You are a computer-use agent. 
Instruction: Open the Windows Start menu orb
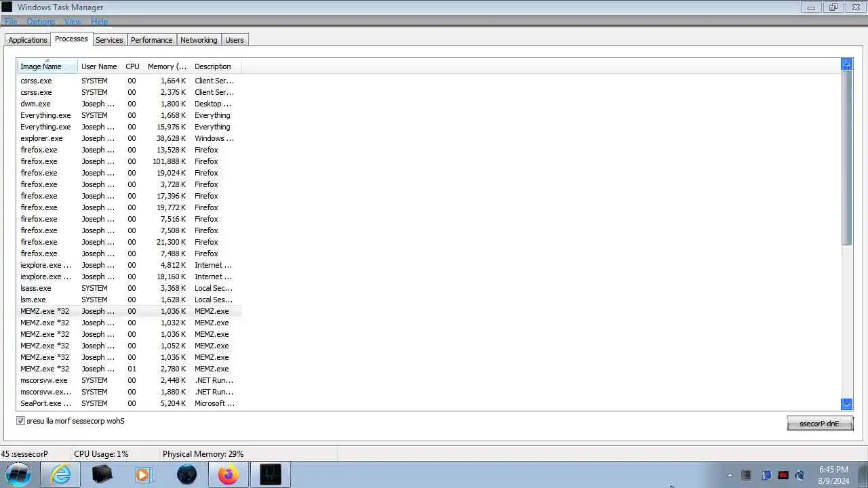point(18,474)
